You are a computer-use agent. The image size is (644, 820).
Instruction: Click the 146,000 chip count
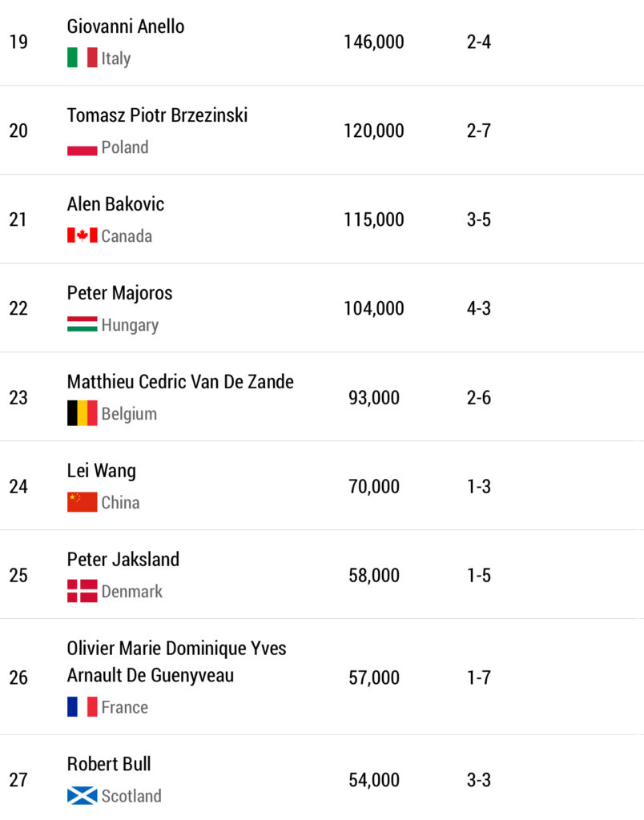(373, 42)
